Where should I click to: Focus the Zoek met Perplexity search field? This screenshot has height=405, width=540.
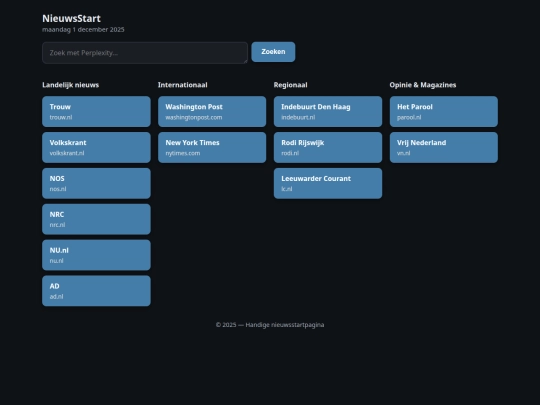(145, 53)
